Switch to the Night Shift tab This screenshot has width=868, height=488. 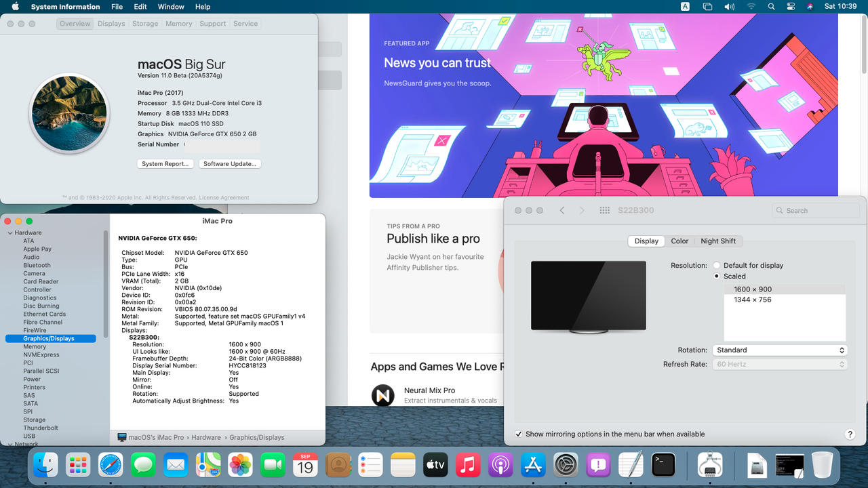(x=718, y=241)
